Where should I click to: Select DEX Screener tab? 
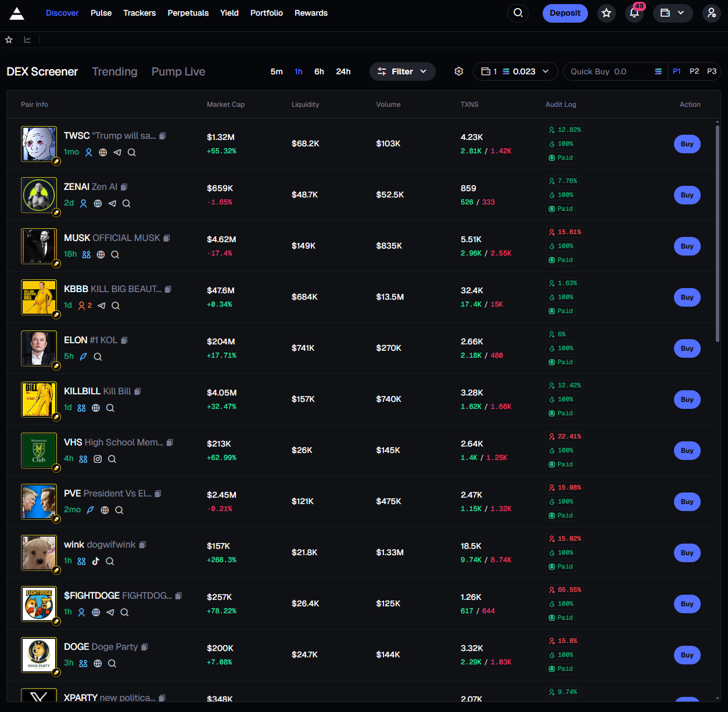[x=42, y=71]
